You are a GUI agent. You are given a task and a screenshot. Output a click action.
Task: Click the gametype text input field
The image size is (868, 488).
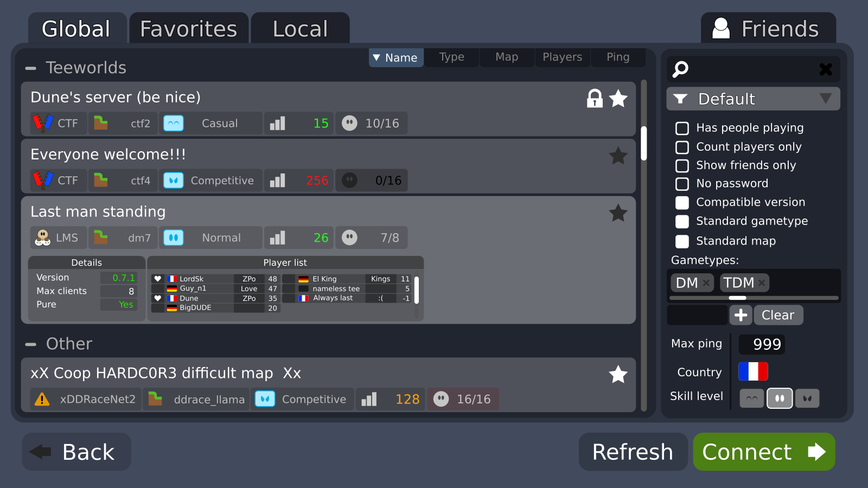tap(697, 315)
